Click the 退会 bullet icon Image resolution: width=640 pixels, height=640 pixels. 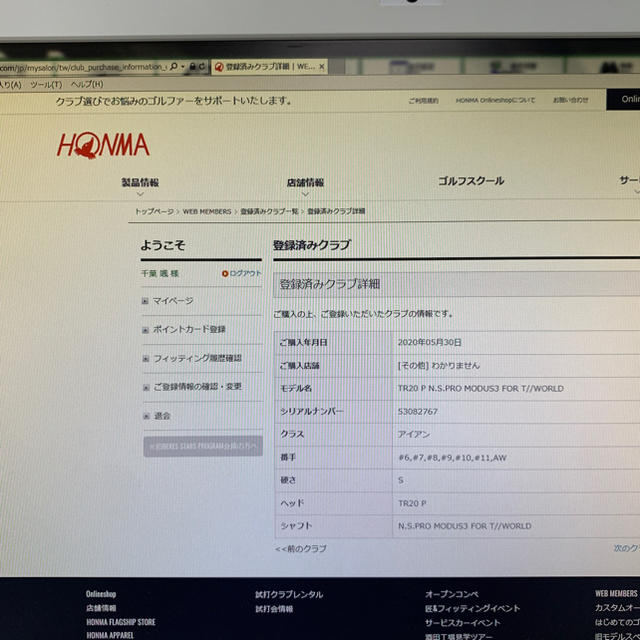pos(147,416)
